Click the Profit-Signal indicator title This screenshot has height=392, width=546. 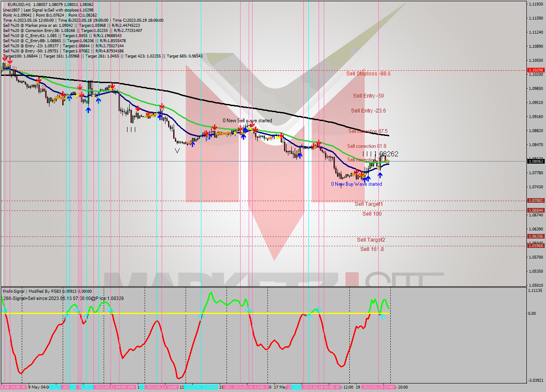[15, 291]
